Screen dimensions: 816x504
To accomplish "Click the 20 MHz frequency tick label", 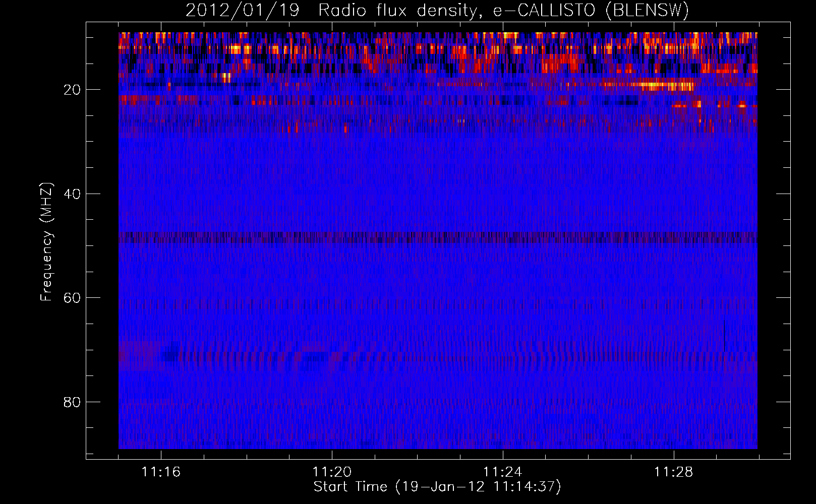I will (x=72, y=90).
